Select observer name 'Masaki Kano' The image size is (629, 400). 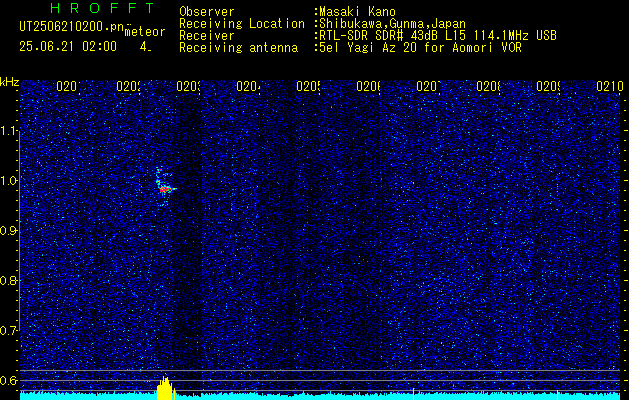point(357,12)
